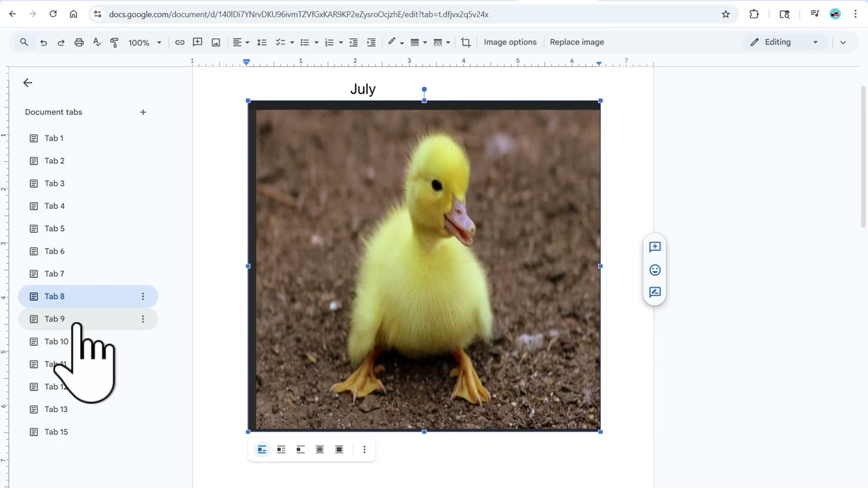Open the 100% zoom dropdown

[x=144, y=42]
